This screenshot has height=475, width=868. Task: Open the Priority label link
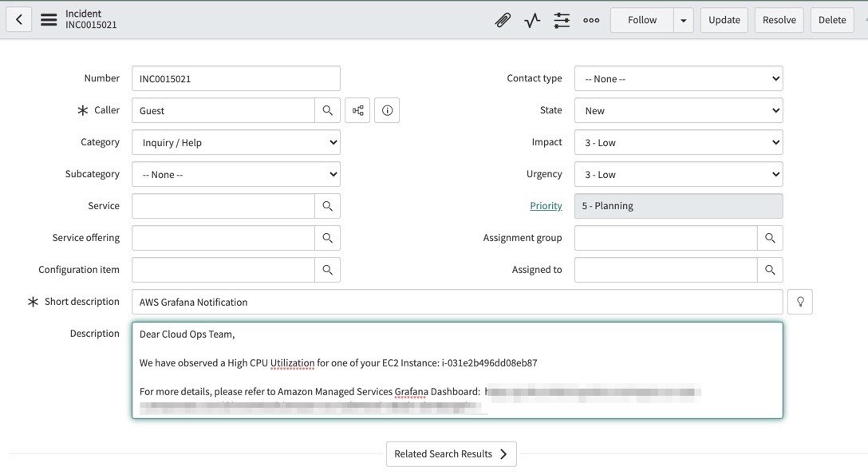[546, 206]
